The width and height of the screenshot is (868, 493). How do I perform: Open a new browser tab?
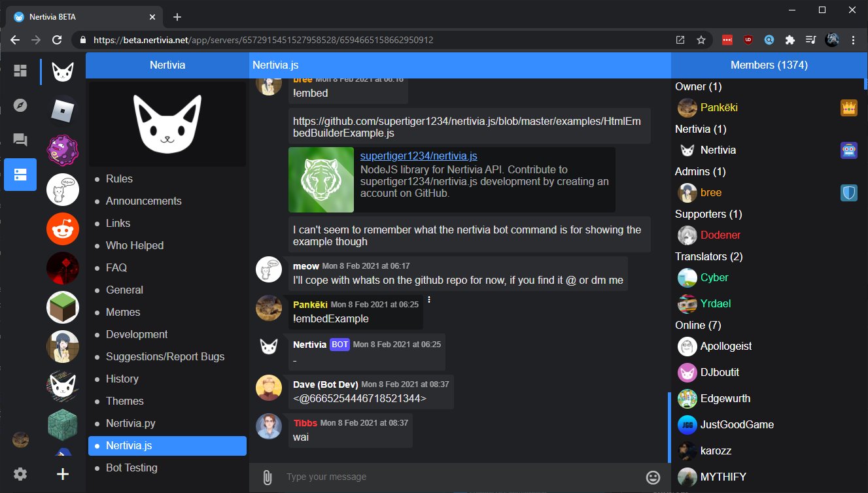tap(177, 17)
